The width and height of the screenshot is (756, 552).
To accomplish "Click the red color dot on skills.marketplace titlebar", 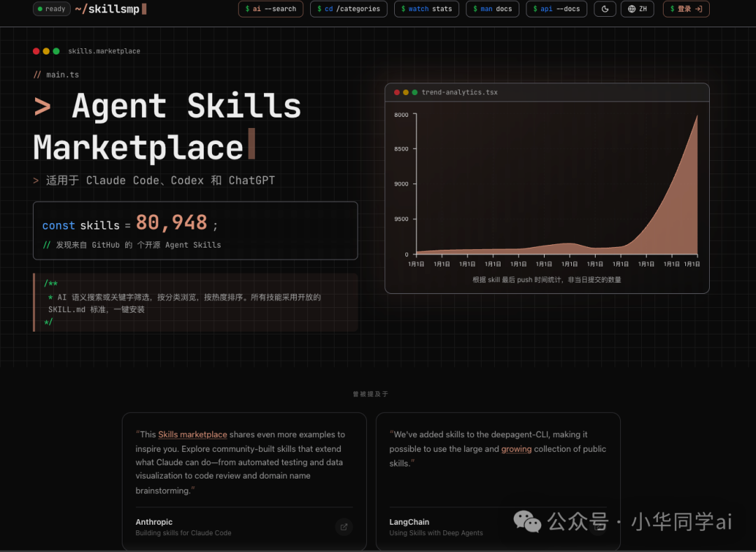I will pyautogui.click(x=36, y=51).
